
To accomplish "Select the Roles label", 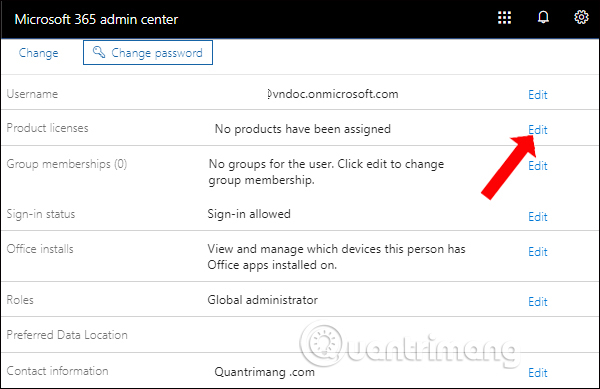I will [x=20, y=299].
